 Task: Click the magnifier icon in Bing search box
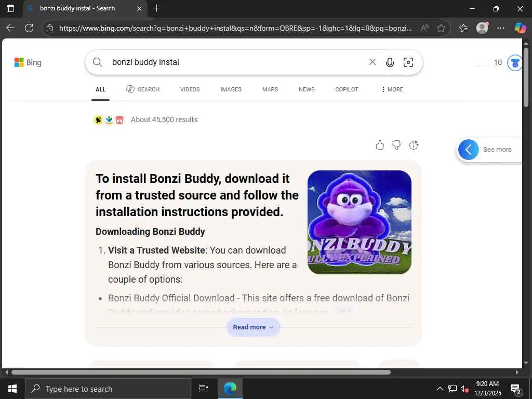(97, 62)
